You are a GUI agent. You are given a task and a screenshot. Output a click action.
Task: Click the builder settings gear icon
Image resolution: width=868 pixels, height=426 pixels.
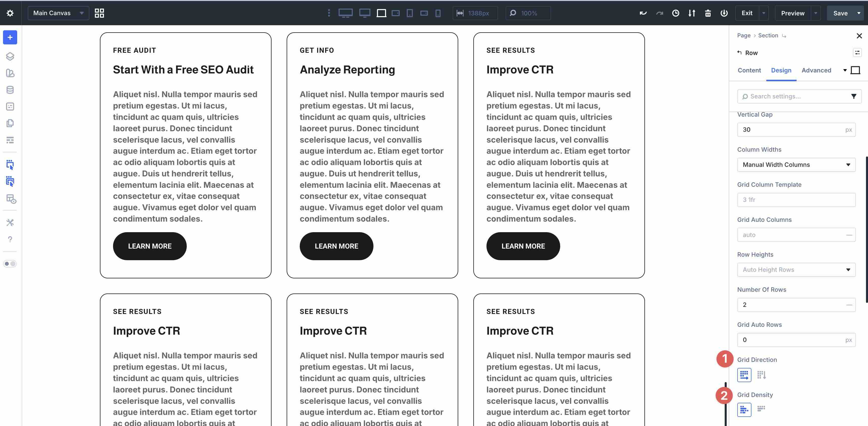coord(10,13)
